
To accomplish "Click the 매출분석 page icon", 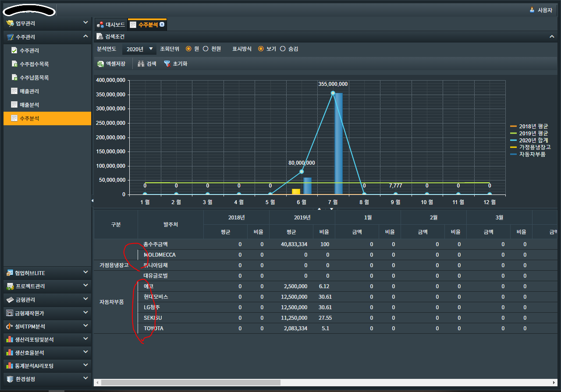I will (x=14, y=105).
